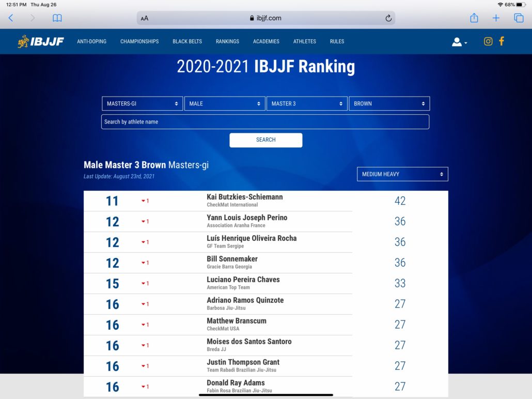532x399 pixels.
Task: Focus the Search by athlete name field
Action: pos(265,122)
